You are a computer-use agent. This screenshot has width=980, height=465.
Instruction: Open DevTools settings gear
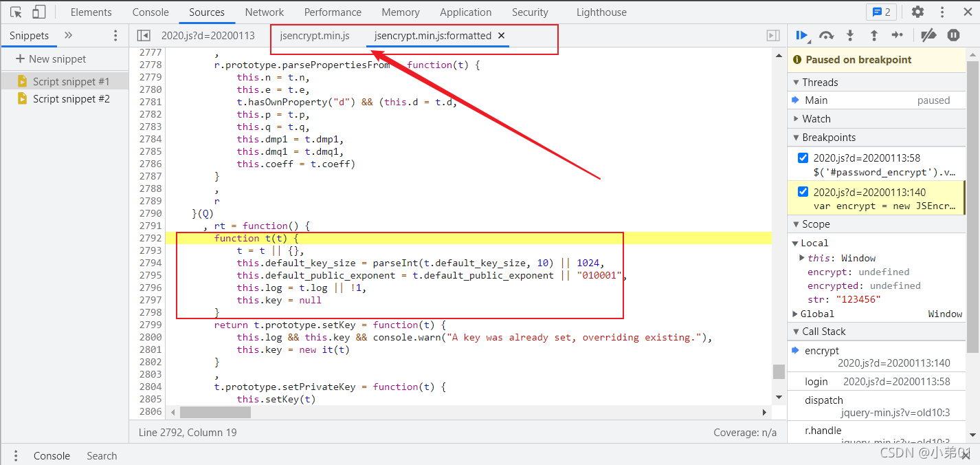click(919, 12)
